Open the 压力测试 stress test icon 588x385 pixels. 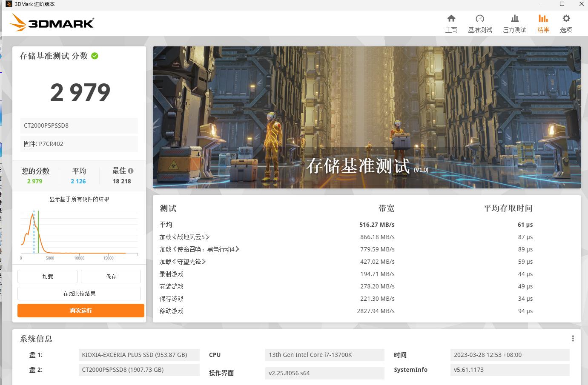pyautogui.click(x=514, y=23)
